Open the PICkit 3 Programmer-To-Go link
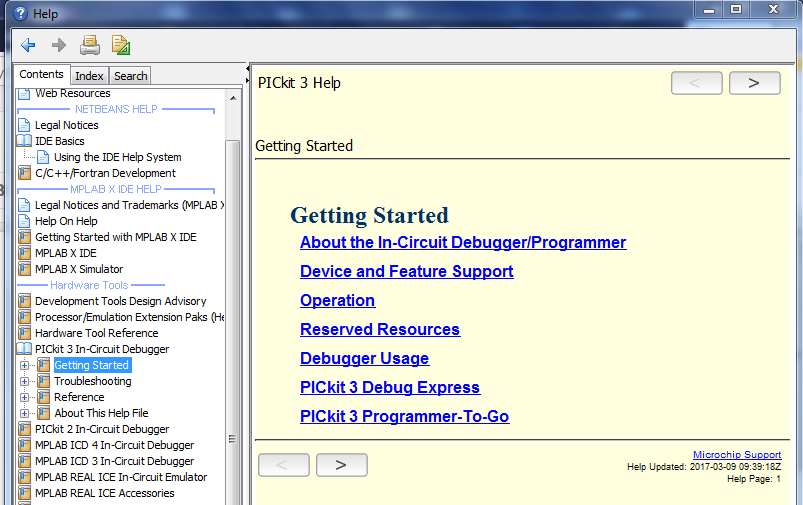803x505 pixels. [x=405, y=416]
